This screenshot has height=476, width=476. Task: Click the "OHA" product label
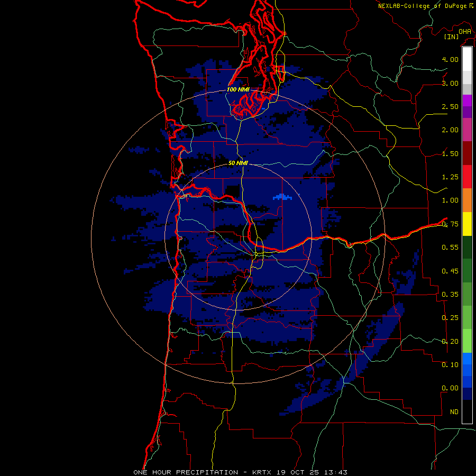click(x=465, y=32)
